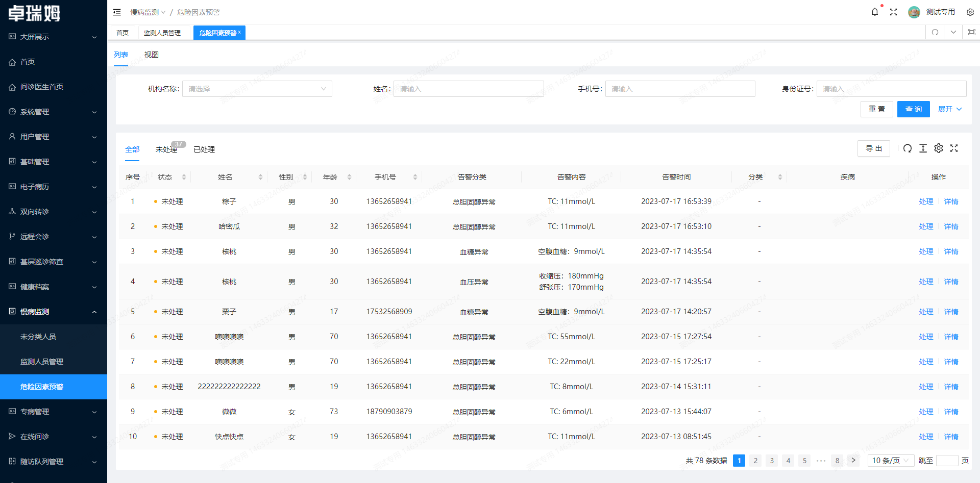Screen dimensions: 980x483
Task: Click the 远程会诊 sidebar icon
Action: (12, 237)
